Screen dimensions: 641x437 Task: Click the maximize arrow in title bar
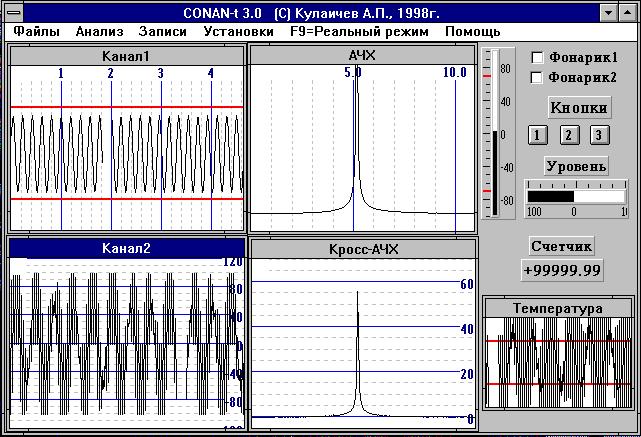(628, 11)
